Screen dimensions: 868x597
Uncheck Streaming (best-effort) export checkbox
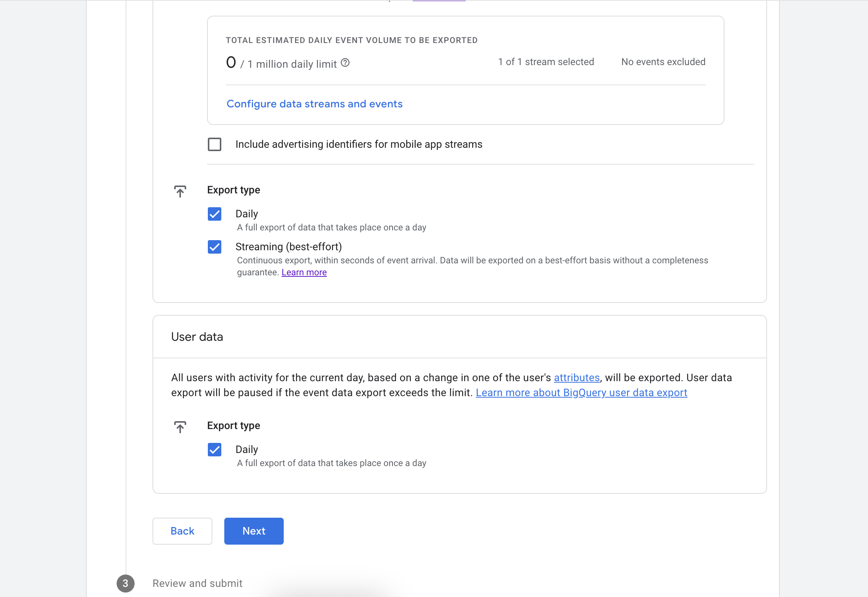click(x=215, y=247)
